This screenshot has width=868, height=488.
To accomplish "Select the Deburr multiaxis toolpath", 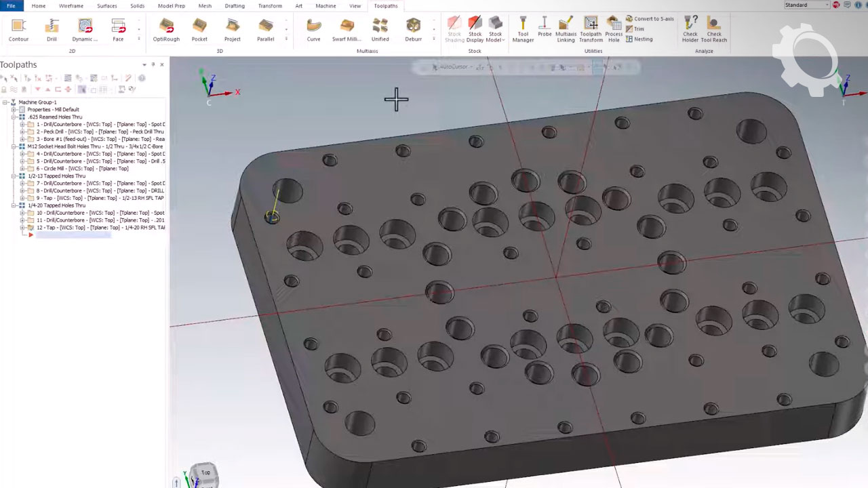I will coord(413,30).
